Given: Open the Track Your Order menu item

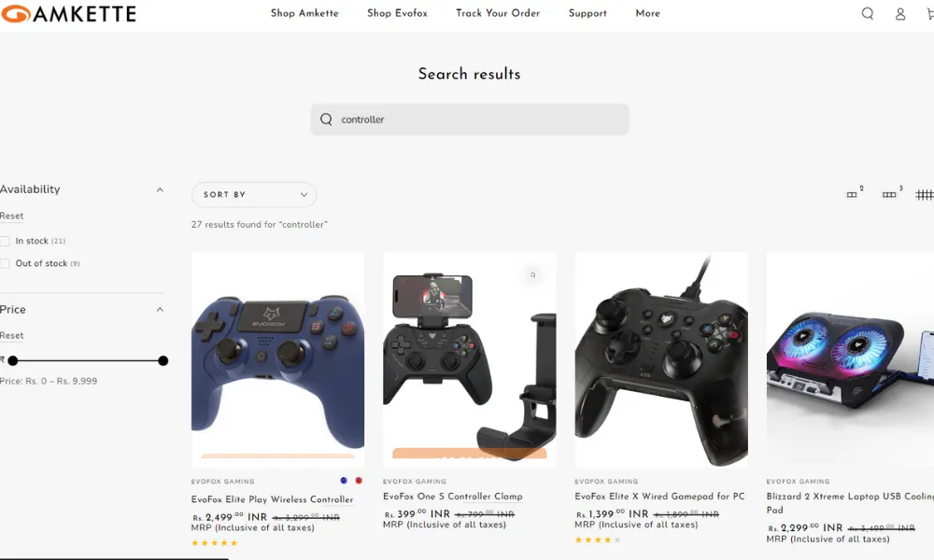Looking at the screenshot, I should point(498,13).
